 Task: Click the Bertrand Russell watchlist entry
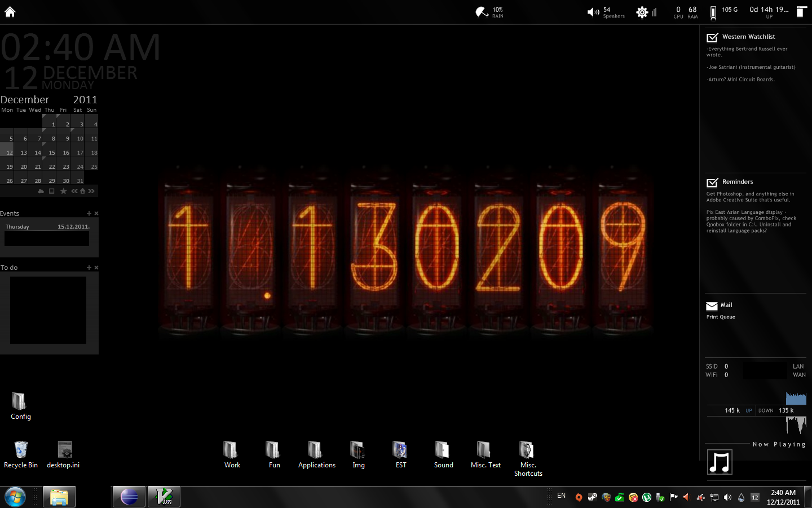coord(747,52)
